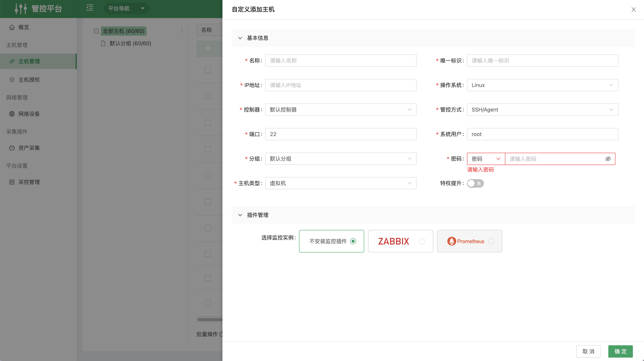Check the last host row checkbox

click(208, 303)
